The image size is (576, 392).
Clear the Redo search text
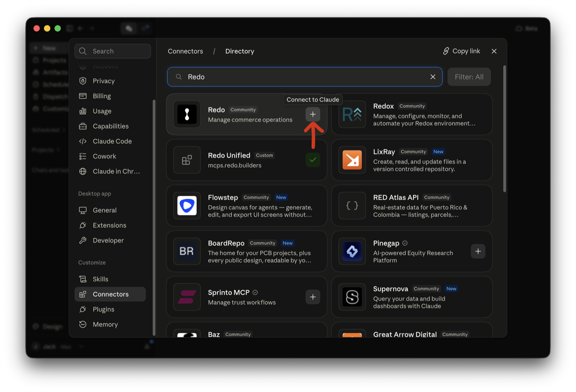coord(433,77)
